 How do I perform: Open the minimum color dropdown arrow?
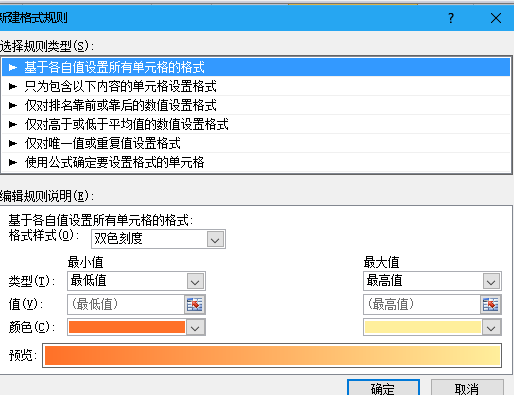point(195,327)
